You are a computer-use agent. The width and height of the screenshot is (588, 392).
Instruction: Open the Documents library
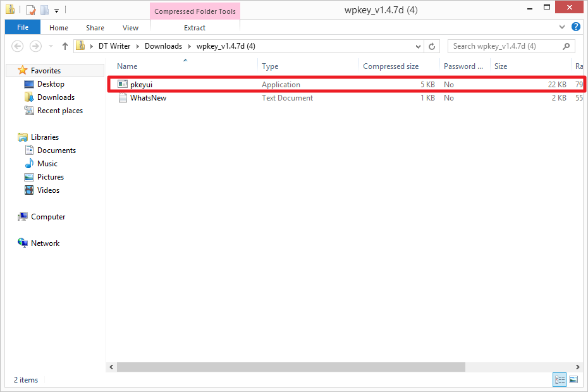coord(57,150)
